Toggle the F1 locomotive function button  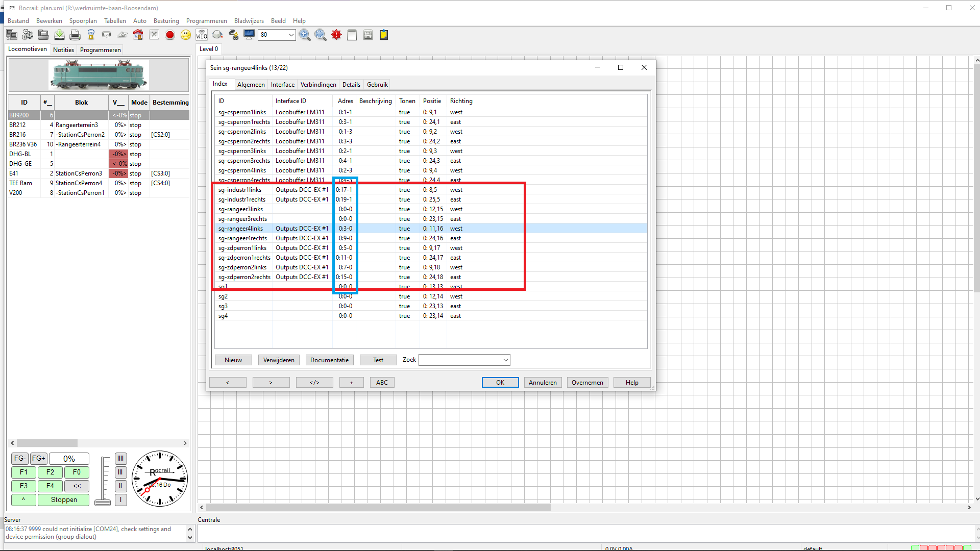[x=23, y=472]
